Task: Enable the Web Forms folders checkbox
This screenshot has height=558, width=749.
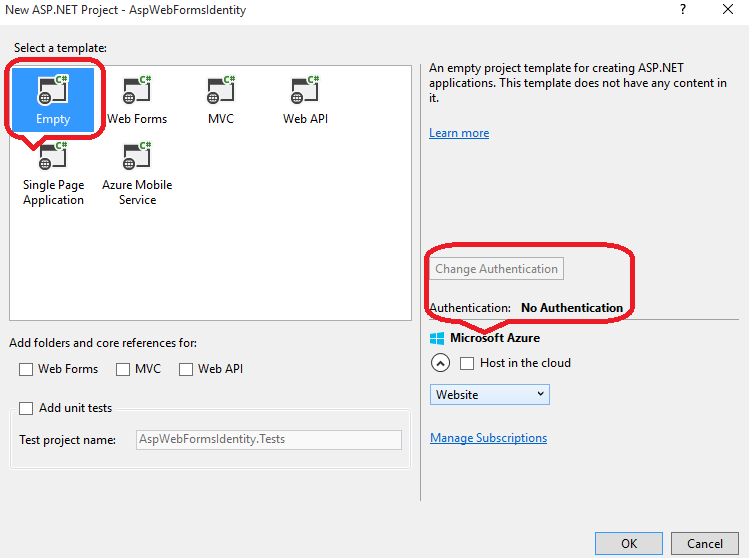Action: pos(26,369)
